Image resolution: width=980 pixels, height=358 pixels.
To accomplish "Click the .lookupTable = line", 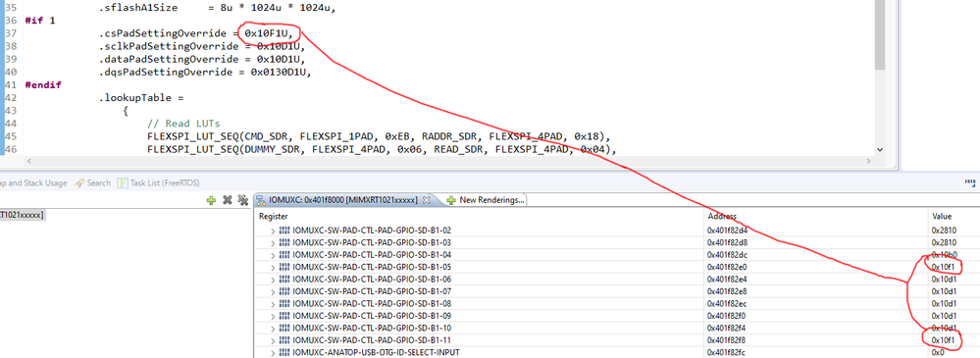I will [141, 97].
